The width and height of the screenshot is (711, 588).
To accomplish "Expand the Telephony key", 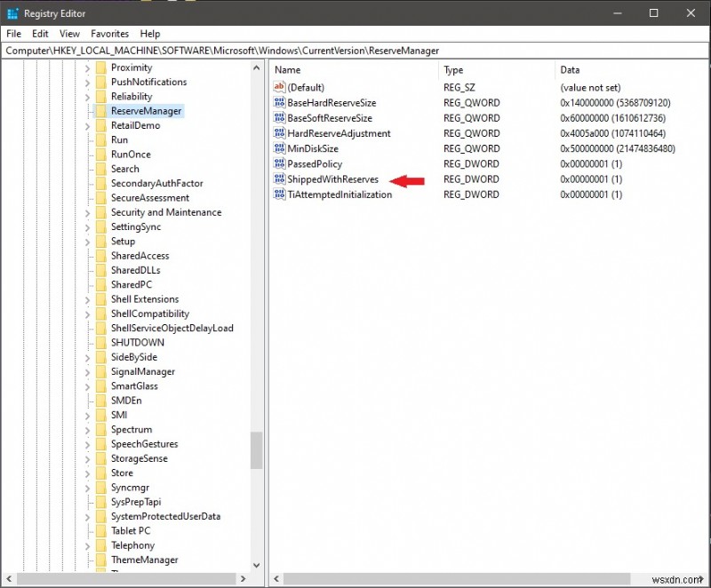I will click(85, 544).
